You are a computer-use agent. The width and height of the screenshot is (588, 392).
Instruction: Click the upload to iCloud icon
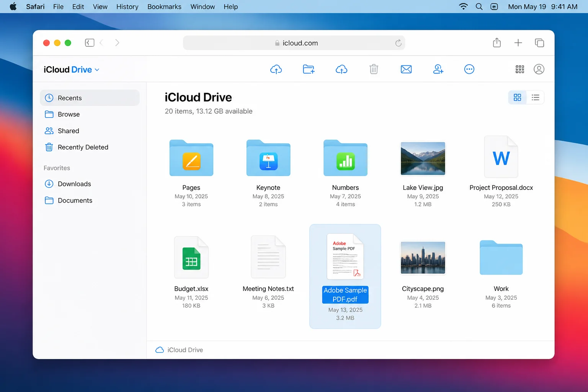pyautogui.click(x=276, y=69)
